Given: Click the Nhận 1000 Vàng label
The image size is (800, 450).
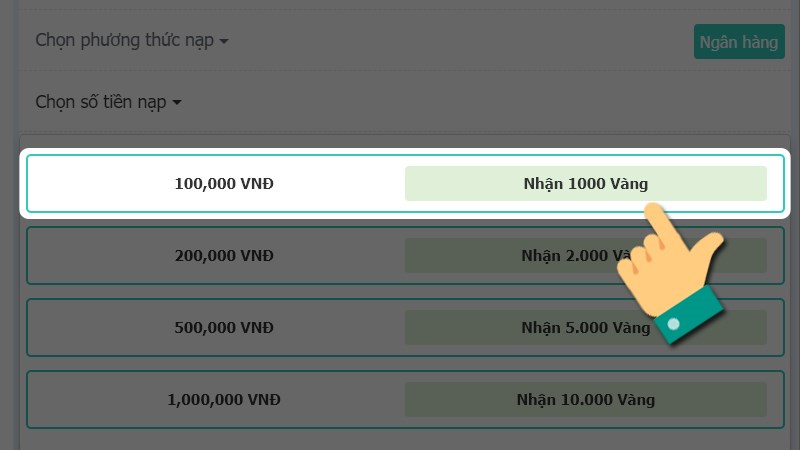Looking at the screenshot, I should pos(586,184).
